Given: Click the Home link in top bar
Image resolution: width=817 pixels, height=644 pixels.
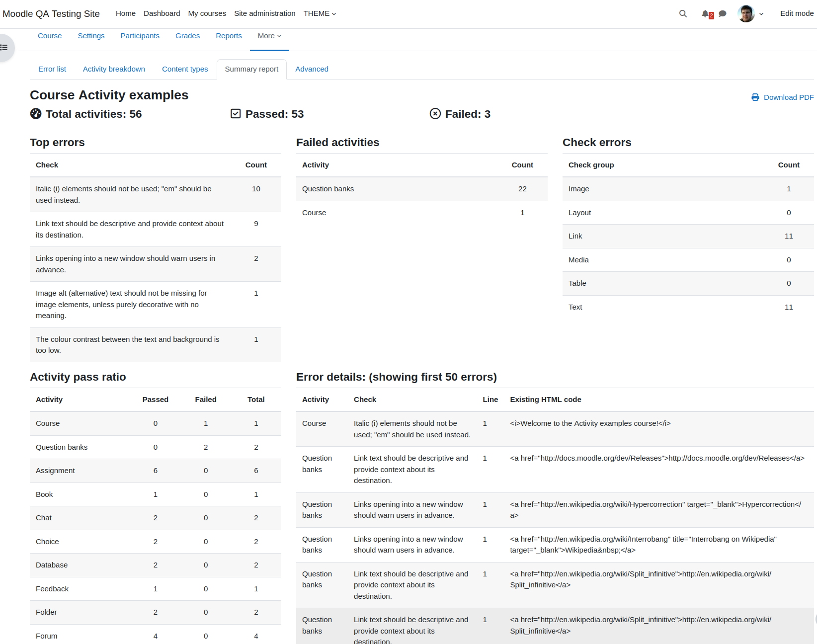Looking at the screenshot, I should tap(126, 13).
